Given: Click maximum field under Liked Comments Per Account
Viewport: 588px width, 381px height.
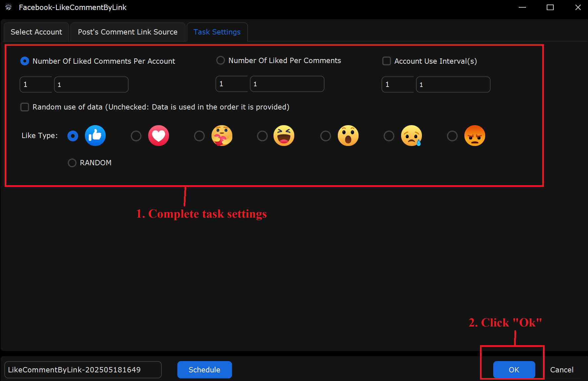Looking at the screenshot, I should point(91,84).
